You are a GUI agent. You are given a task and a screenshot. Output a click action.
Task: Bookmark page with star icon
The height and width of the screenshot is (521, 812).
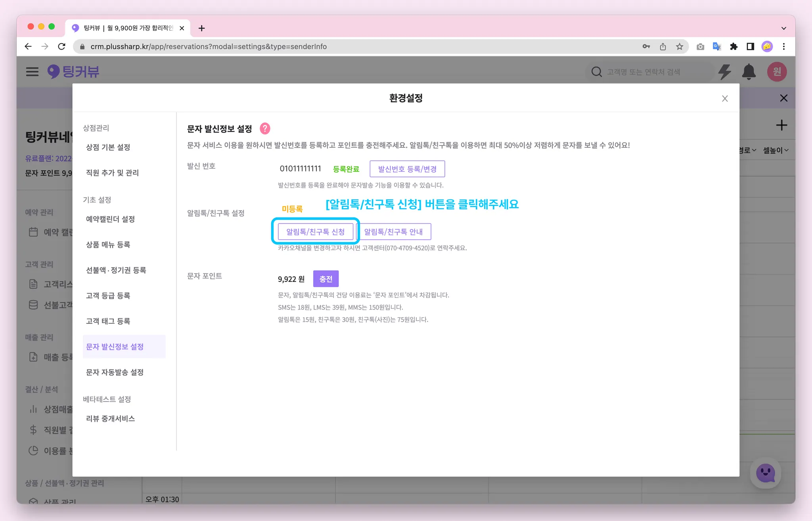680,46
